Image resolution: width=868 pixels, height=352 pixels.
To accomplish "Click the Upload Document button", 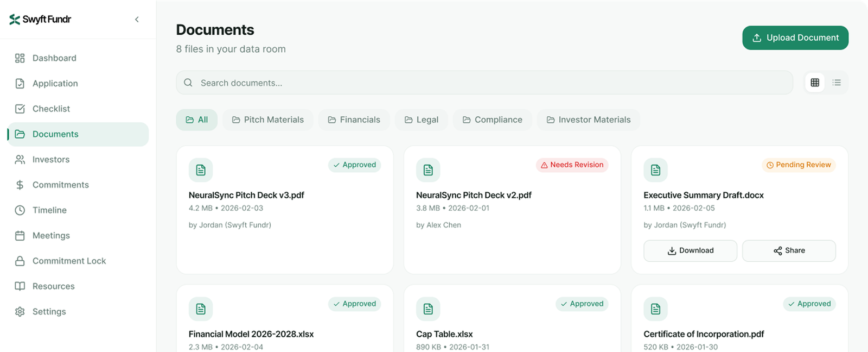I will 795,37.
